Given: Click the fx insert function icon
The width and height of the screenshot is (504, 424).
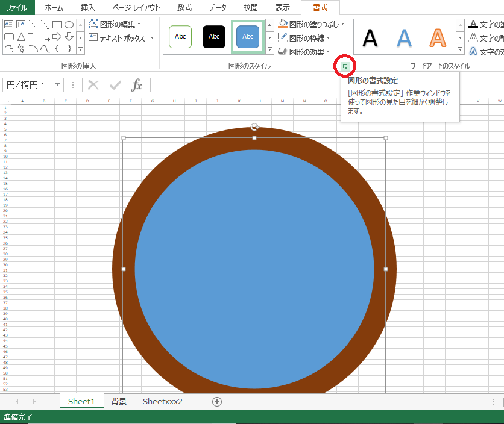Looking at the screenshot, I should click(x=137, y=85).
